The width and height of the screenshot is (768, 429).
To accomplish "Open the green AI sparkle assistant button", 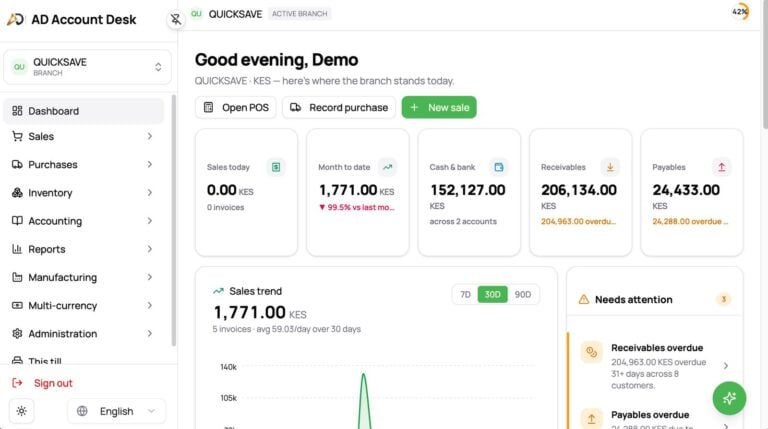I will pos(729,398).
